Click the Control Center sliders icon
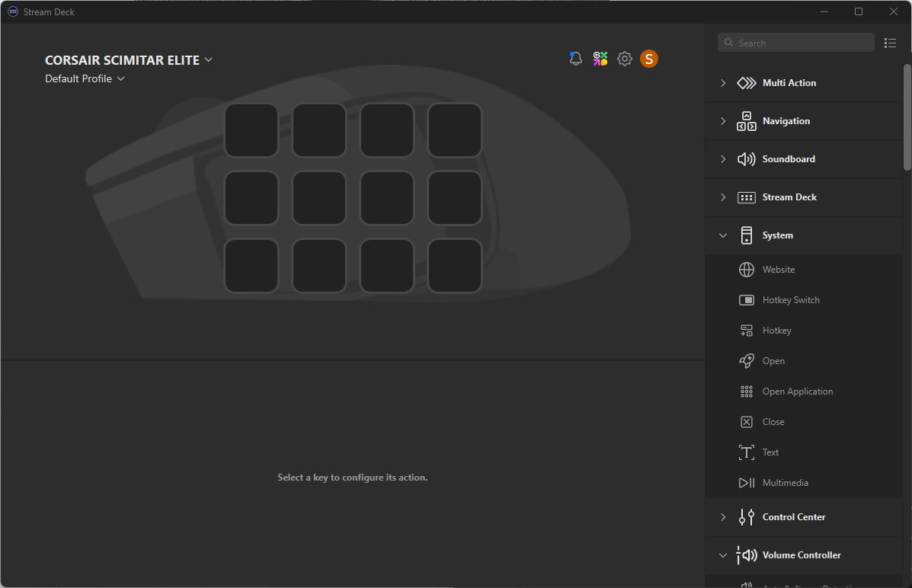 click(x=747, y=517)
